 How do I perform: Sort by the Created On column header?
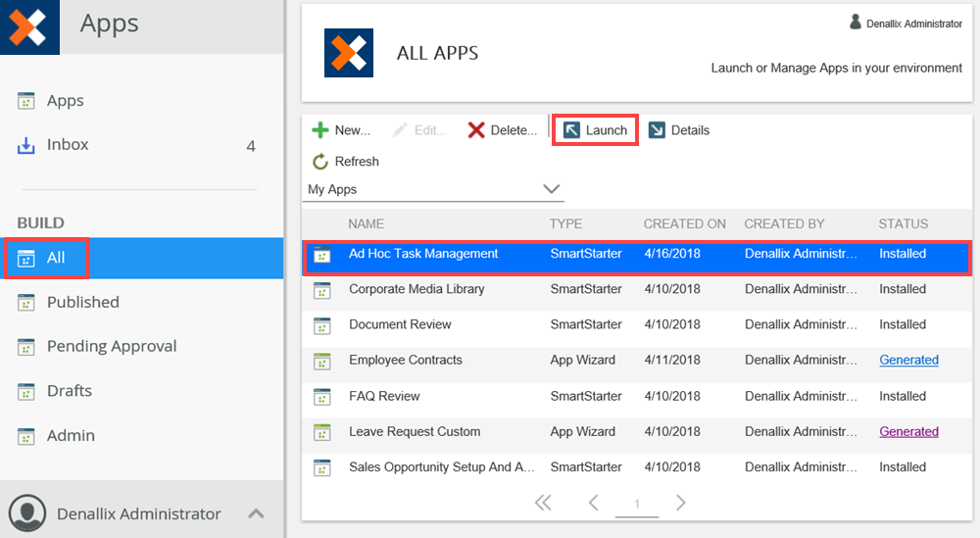tap(684, 223)
